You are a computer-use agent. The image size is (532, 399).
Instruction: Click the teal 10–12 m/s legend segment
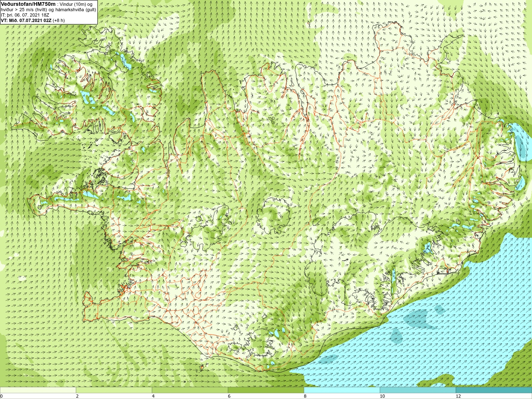[x=418, y=390]
